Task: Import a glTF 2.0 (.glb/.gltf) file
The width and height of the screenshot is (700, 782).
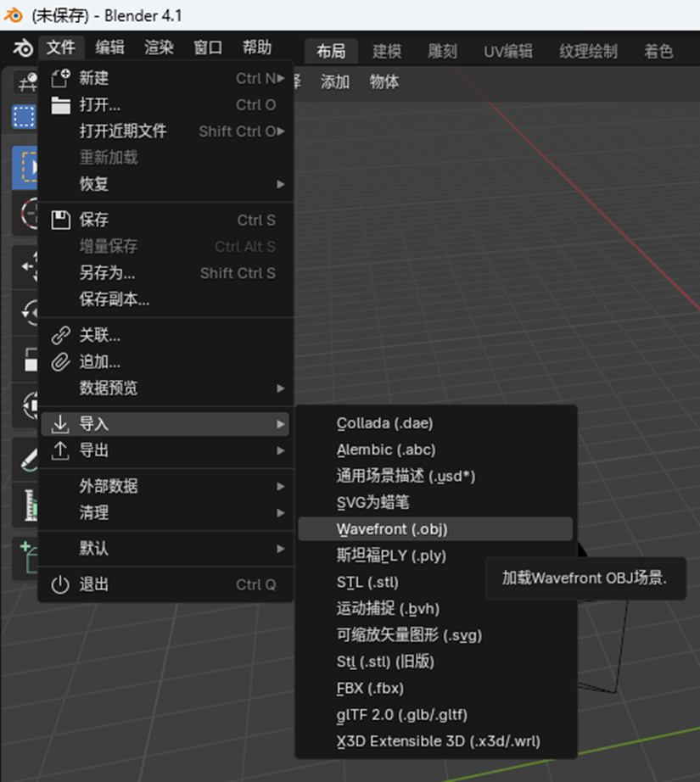Action: pos(401,714)
